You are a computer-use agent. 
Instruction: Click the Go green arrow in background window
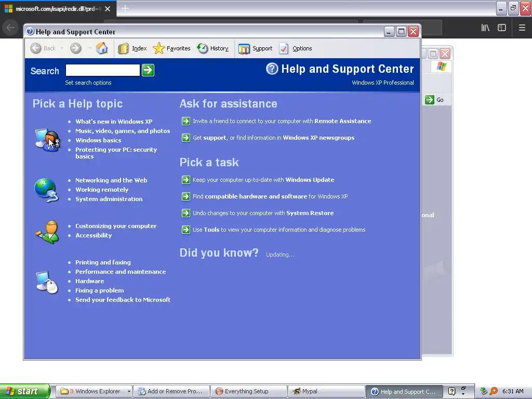point(430,100)
